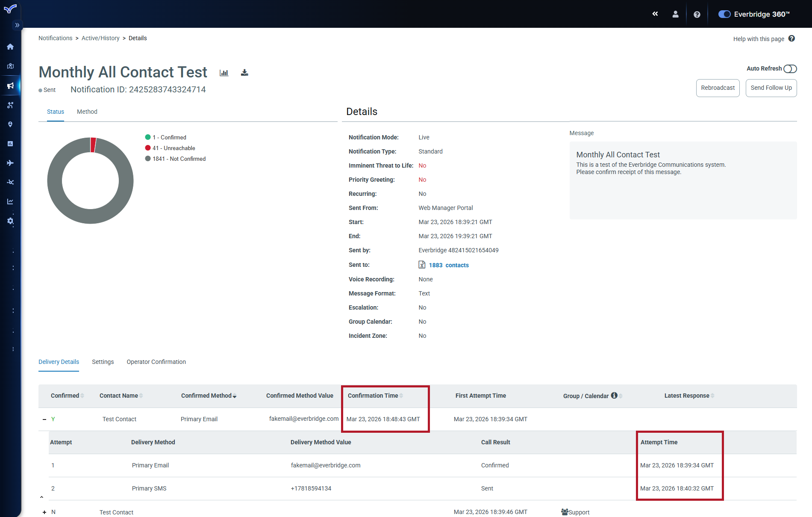Click the Rebroadcast button
The width and height of the screenshot is (812, 517).
[x=718, y=88]
